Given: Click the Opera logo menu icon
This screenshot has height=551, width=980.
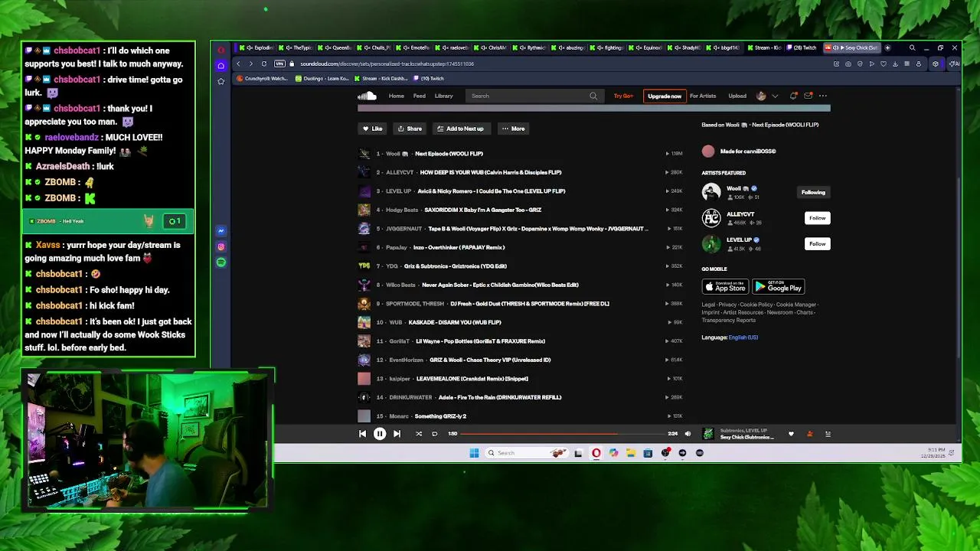Looking at the screenshot, I should click(221, 50).
